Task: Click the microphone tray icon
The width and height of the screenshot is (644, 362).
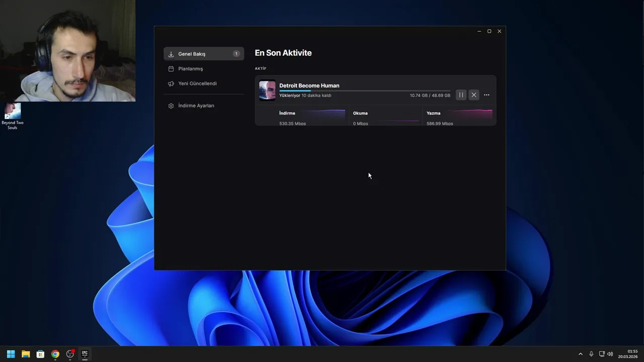Action: pos(591,354)
